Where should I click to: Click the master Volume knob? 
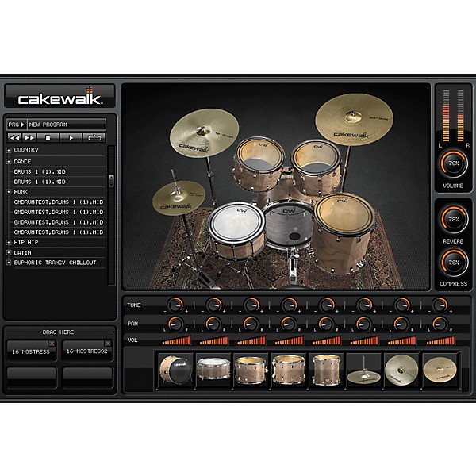[453, 163]
